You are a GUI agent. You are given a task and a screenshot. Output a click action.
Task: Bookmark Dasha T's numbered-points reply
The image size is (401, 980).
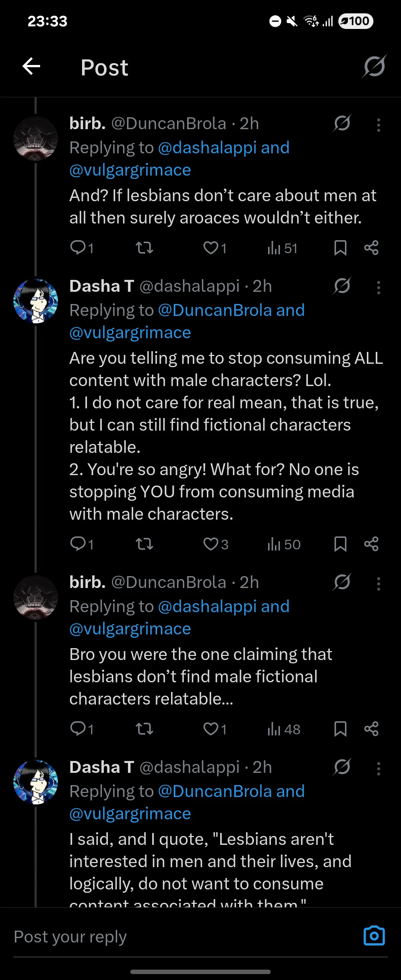[x=340, y=544]
